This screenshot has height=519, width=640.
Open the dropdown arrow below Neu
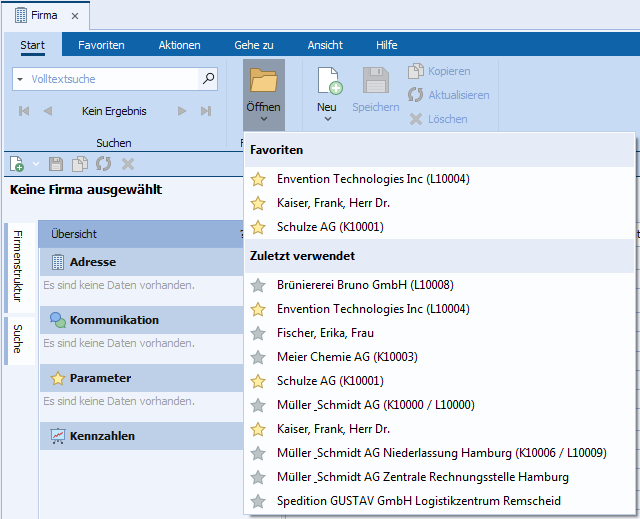coord(327,119)
